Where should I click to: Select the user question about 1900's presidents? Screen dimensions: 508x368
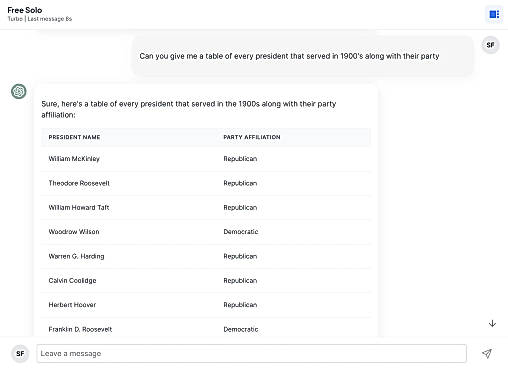tap(289, 56)
